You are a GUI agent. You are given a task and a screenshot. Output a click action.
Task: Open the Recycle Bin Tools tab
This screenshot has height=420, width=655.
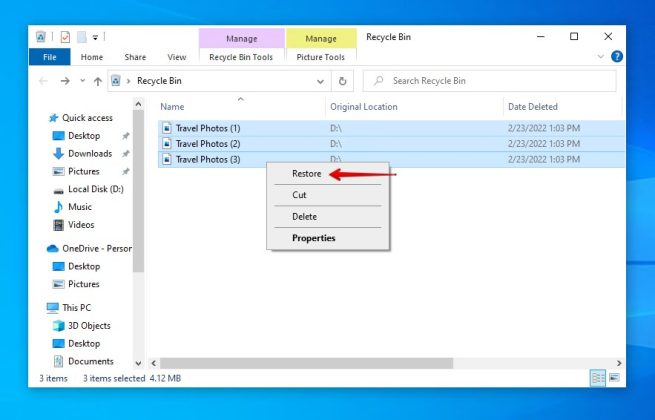tap(241, 57)
